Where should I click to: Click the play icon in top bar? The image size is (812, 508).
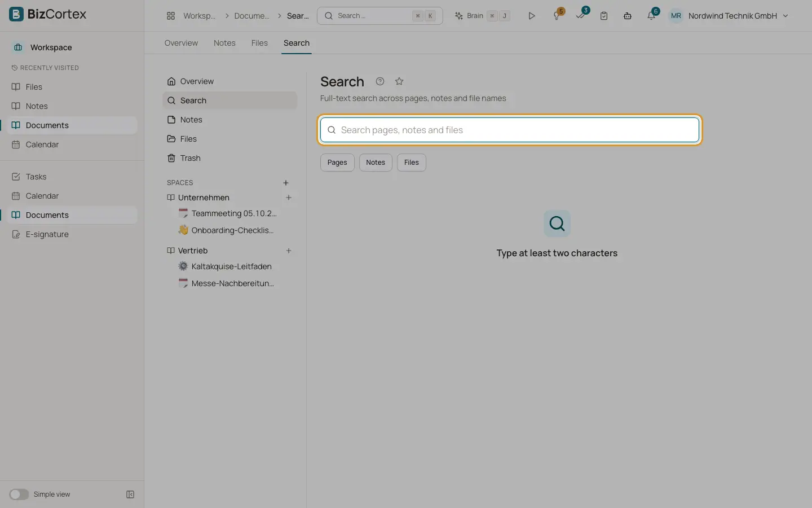[531, 16]
